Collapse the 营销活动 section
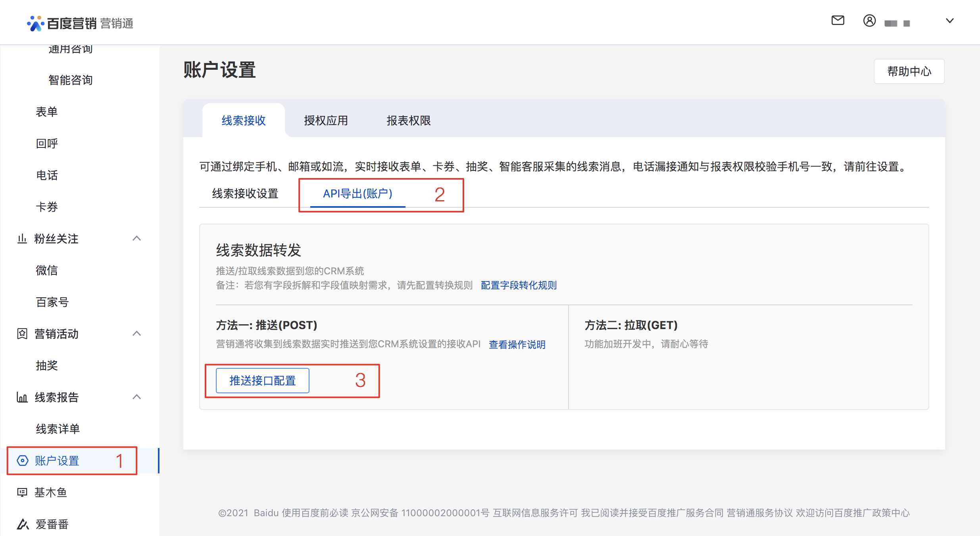The image size is (980, 536). pyautogui.click(x=137, y=333)
